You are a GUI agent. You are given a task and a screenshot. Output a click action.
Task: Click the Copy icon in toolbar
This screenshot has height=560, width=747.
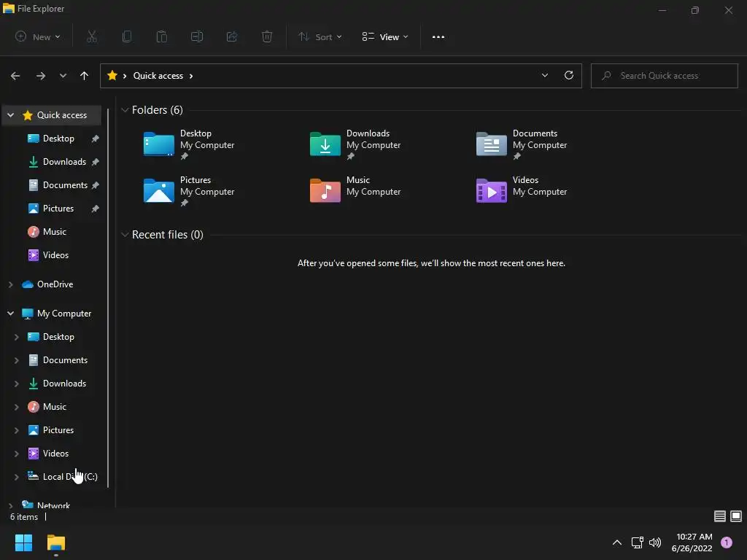pos(127,36)
